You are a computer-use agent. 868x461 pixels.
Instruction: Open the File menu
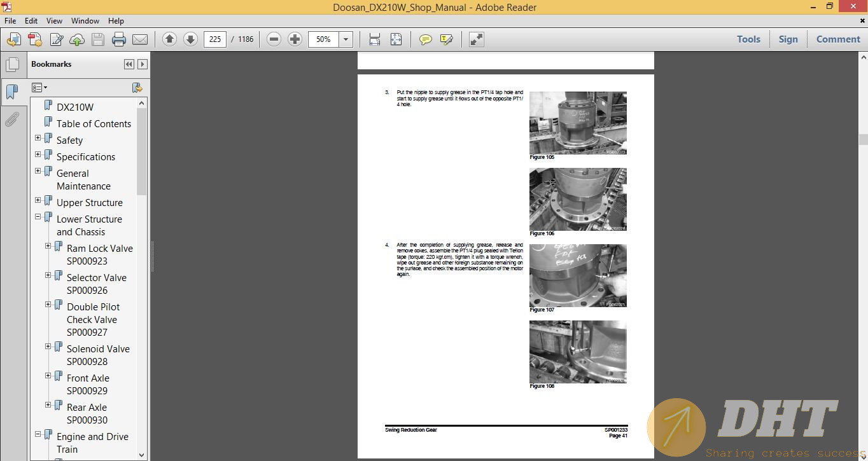pos(10,21)
